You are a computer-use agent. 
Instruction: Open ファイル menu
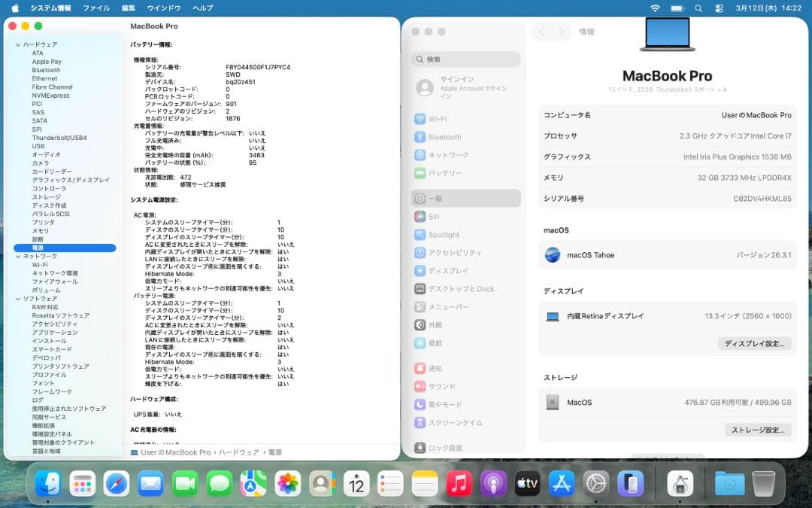(96, 8)
